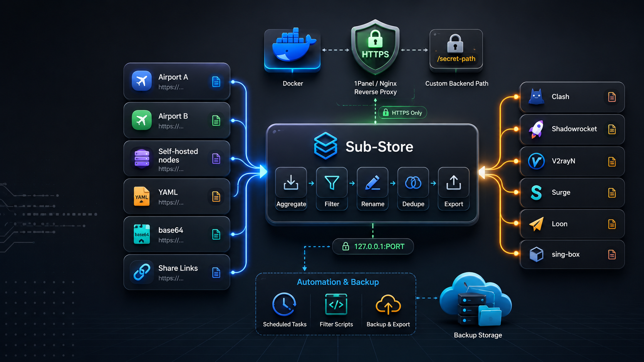The width and height of the screenshot is (644, 362).
Task: Open the document icon on Clash card
Action: (612, 97)
